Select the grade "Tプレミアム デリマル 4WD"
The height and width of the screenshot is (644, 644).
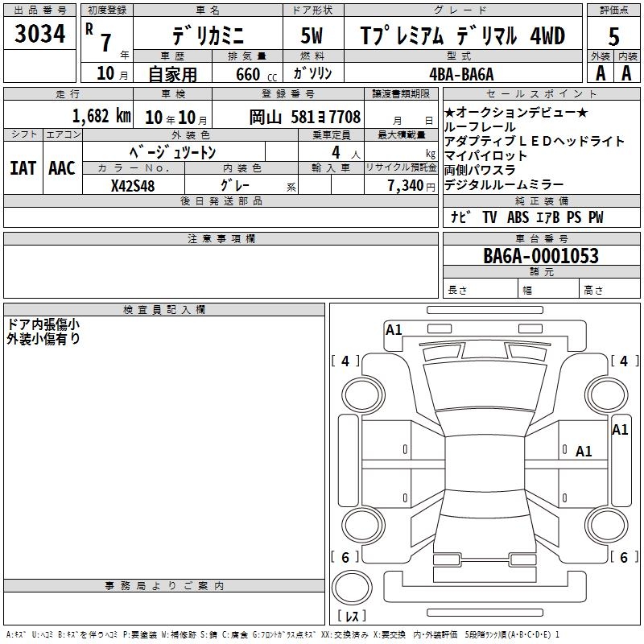(x=462, y=35)
